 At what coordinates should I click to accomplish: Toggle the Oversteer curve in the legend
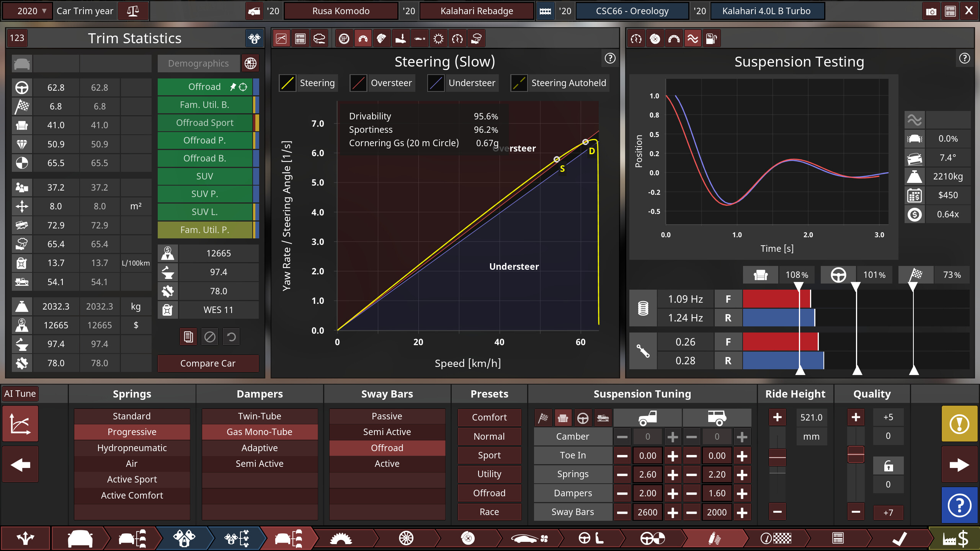tap(382, 83)
